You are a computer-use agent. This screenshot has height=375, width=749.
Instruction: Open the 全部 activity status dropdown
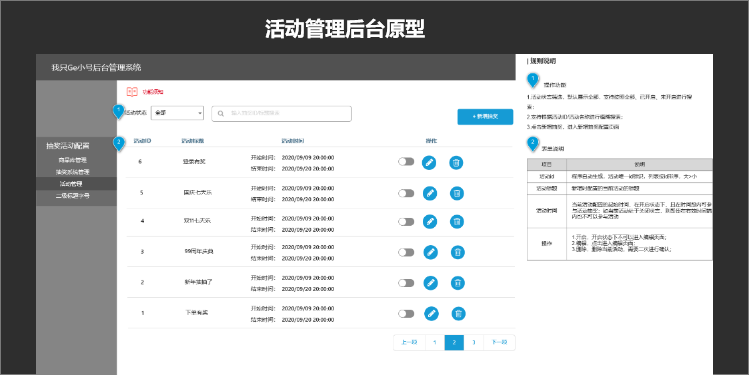(177, 113)
